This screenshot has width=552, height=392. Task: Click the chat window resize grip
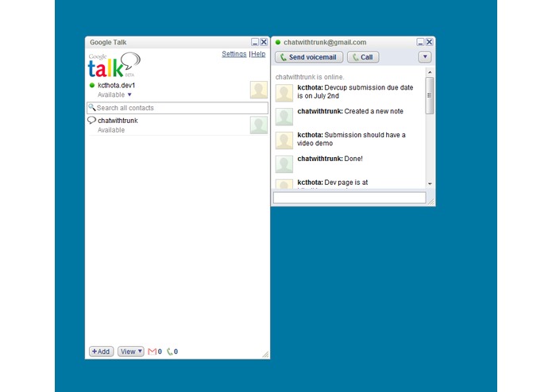431,202
